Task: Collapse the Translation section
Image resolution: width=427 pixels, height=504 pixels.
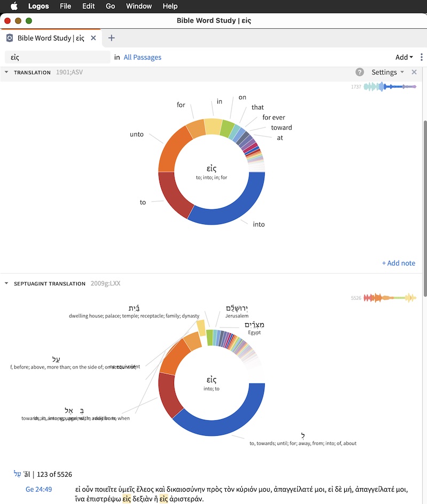Action: tap(6, 73)
